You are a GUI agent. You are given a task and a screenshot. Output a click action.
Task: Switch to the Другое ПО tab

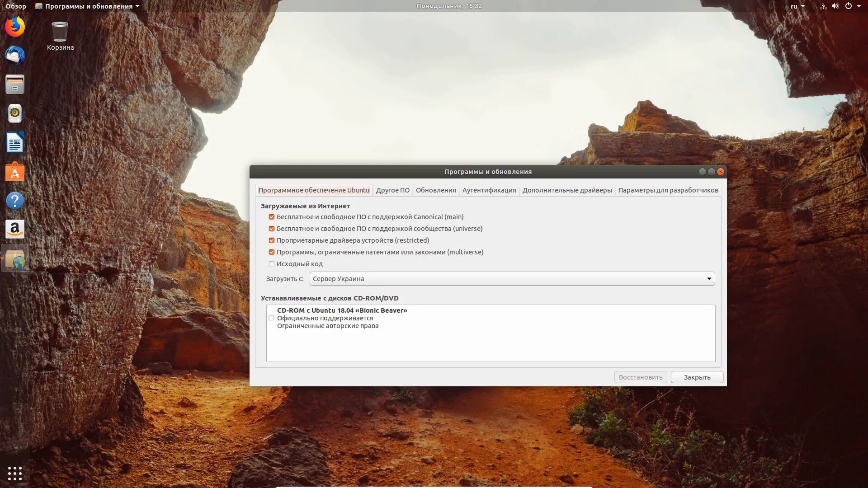[392, 190]
